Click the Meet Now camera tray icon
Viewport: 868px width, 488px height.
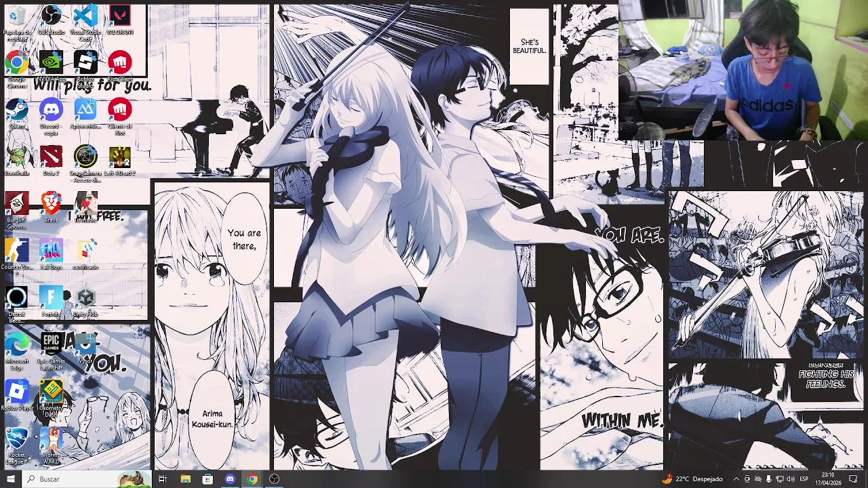click(747, 479)
